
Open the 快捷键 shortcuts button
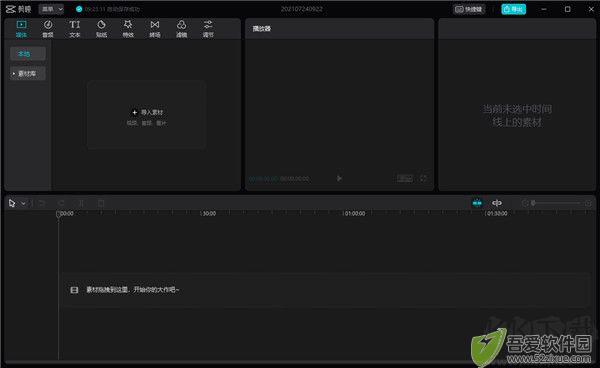coord(469,9)
